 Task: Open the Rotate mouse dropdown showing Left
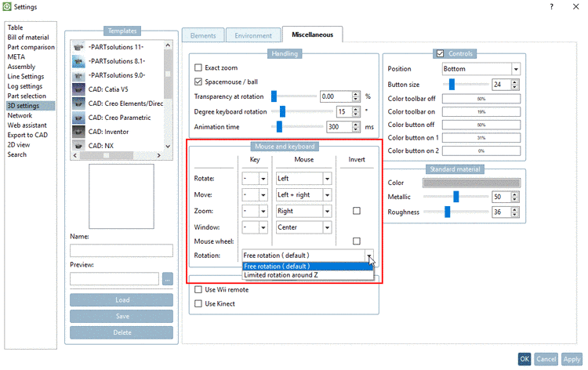coord(303,179)
